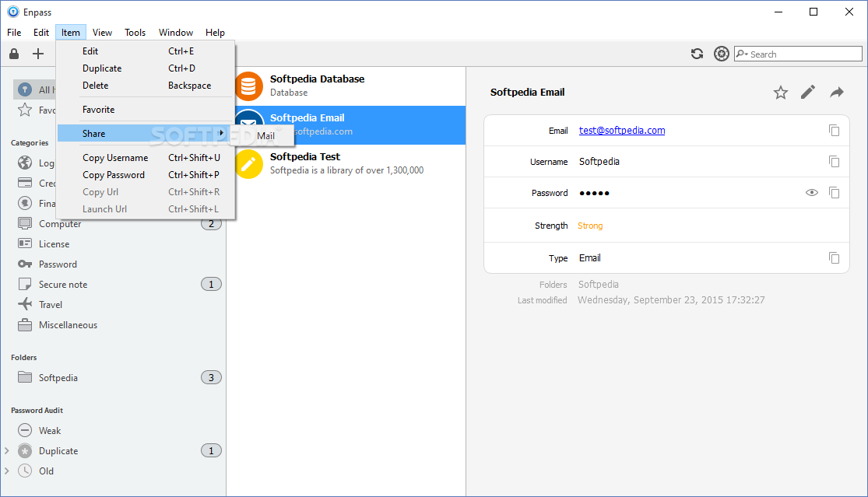Open settings gear icon in toolbar
Image resolution: width=868 pixels, height=497 pixels.
(x=722, y=54)
